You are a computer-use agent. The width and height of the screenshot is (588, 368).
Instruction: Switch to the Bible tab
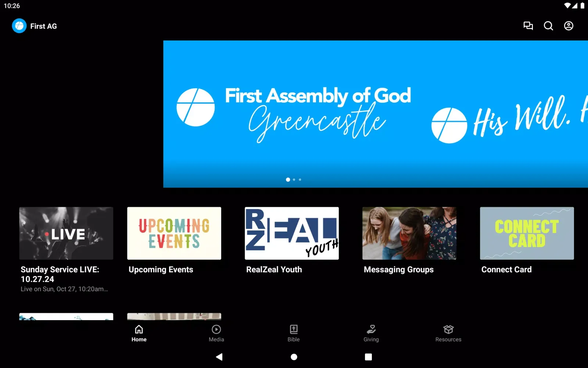pos(294,333)
